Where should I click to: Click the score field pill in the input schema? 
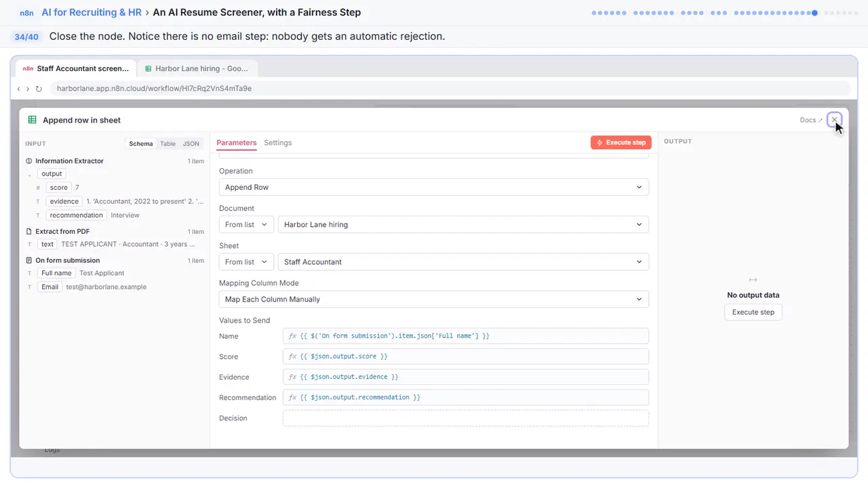pos(59,188)
